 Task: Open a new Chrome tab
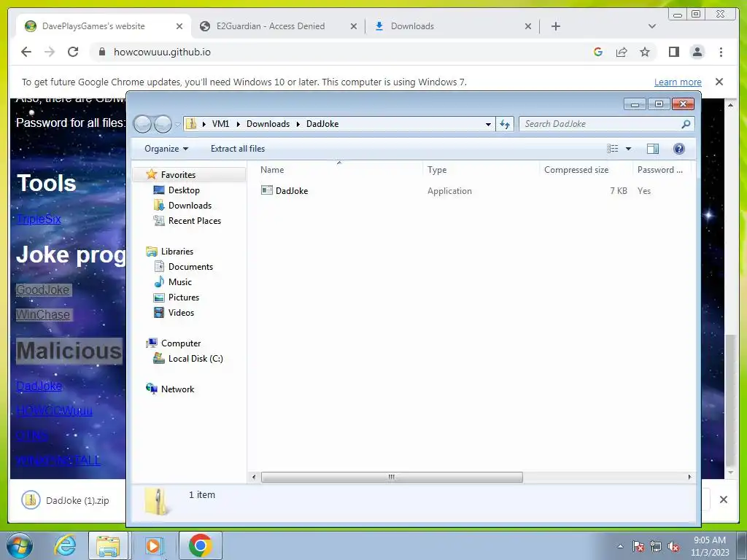(555, 26)
